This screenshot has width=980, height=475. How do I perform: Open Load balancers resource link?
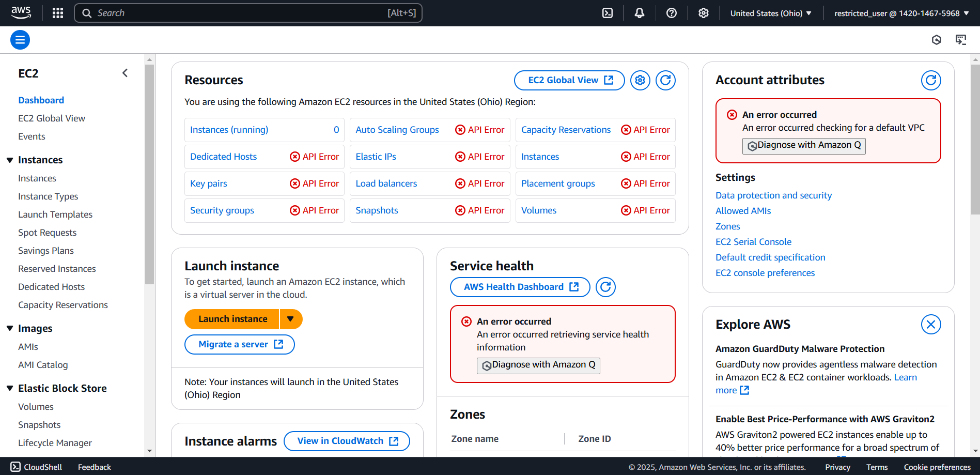[386, 183]
